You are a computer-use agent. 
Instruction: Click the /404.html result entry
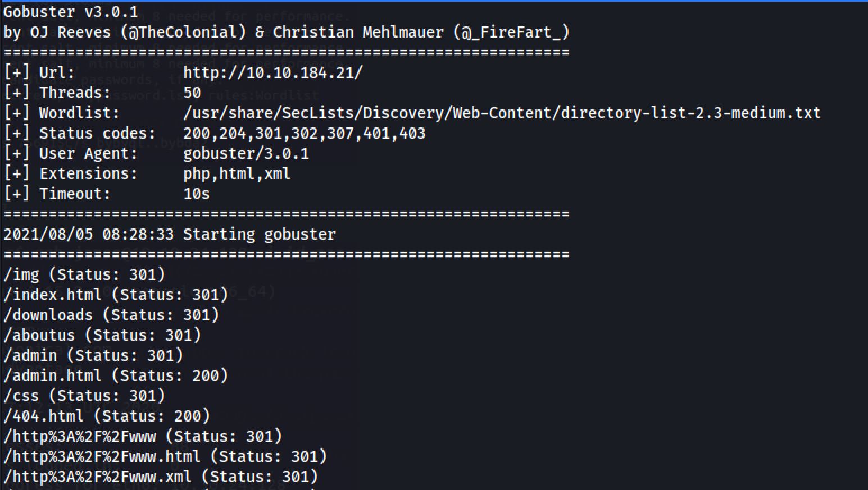pyautogui.click(x=107, y=416)
